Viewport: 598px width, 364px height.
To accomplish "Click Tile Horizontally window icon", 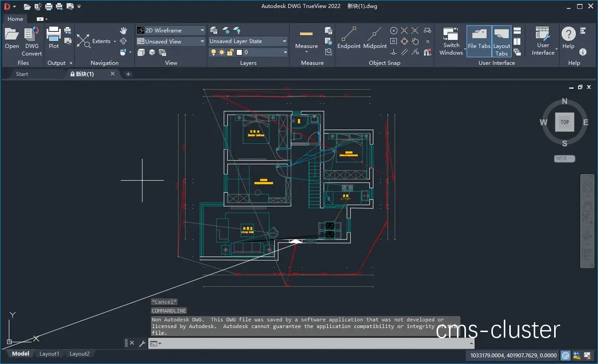I will (517, 30).
